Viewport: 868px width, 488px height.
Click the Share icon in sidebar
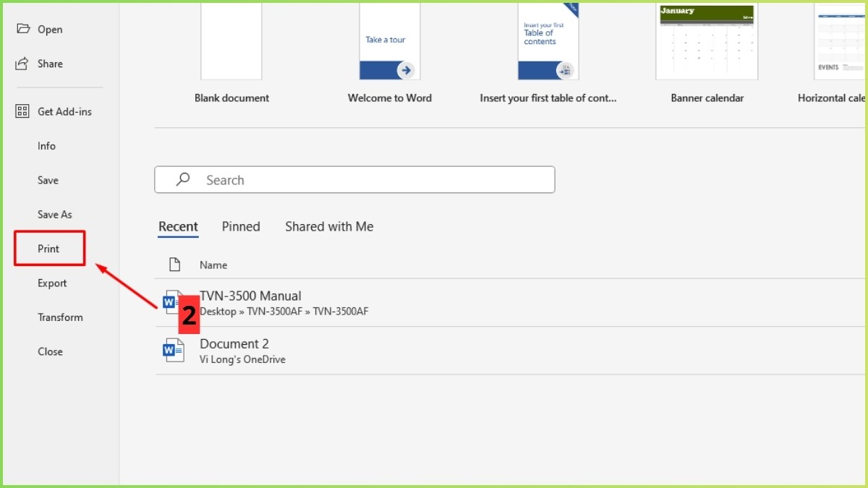(x=22, y=64)
